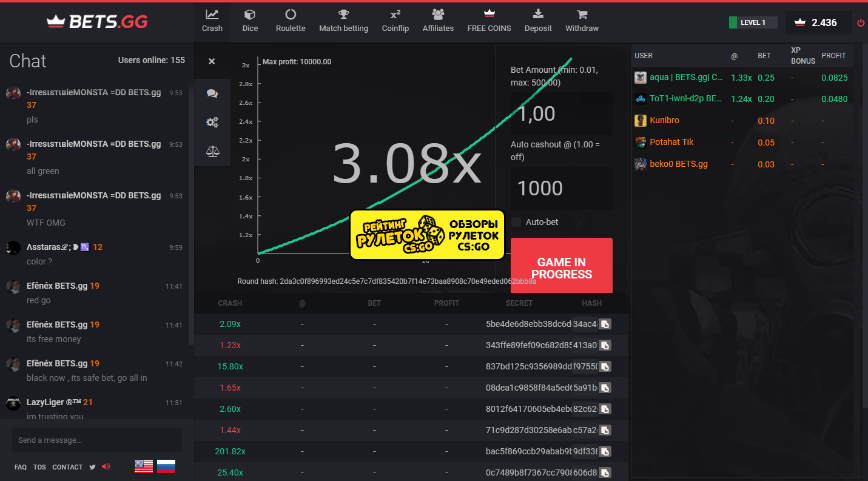
Task: Open the Withdraw page
Action: tap(582, 21)
